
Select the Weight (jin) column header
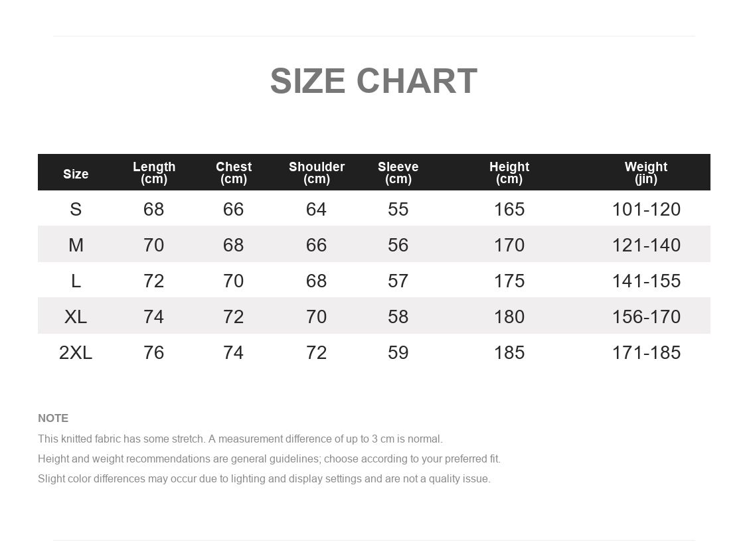[x=646, y=173]
